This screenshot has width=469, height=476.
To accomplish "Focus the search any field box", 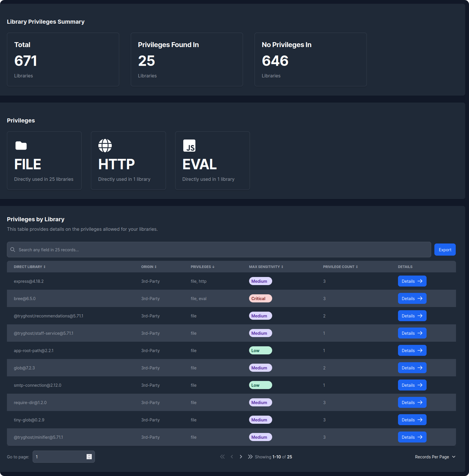I will pos(219,250).
